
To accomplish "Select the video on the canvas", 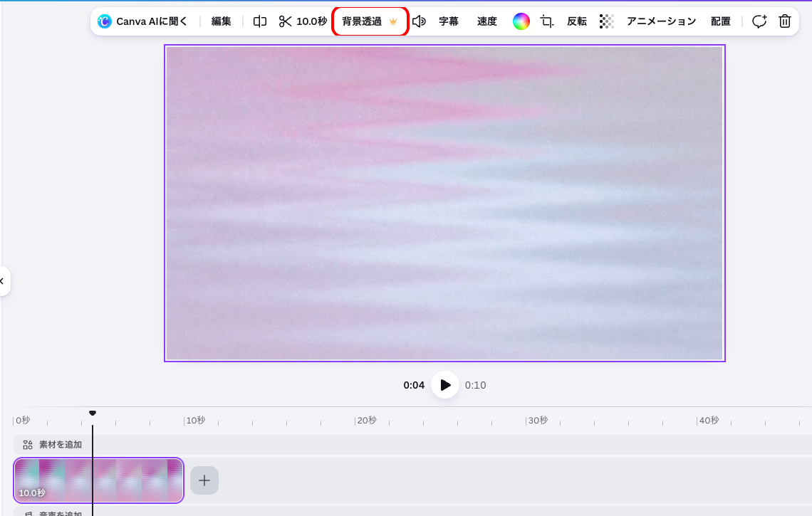I will click(x=444, y=203).
